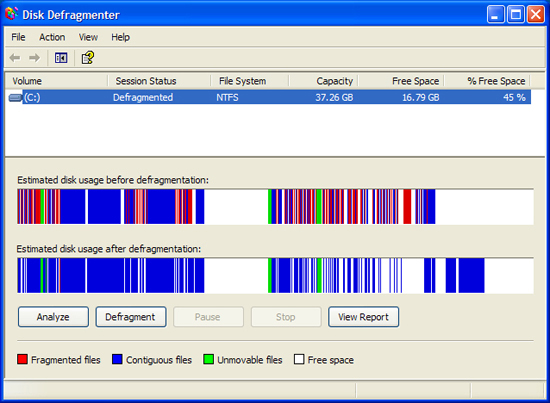This screenshot has height=403, width=550.
Task: Open the File menu
Action: tap(18, 37)
